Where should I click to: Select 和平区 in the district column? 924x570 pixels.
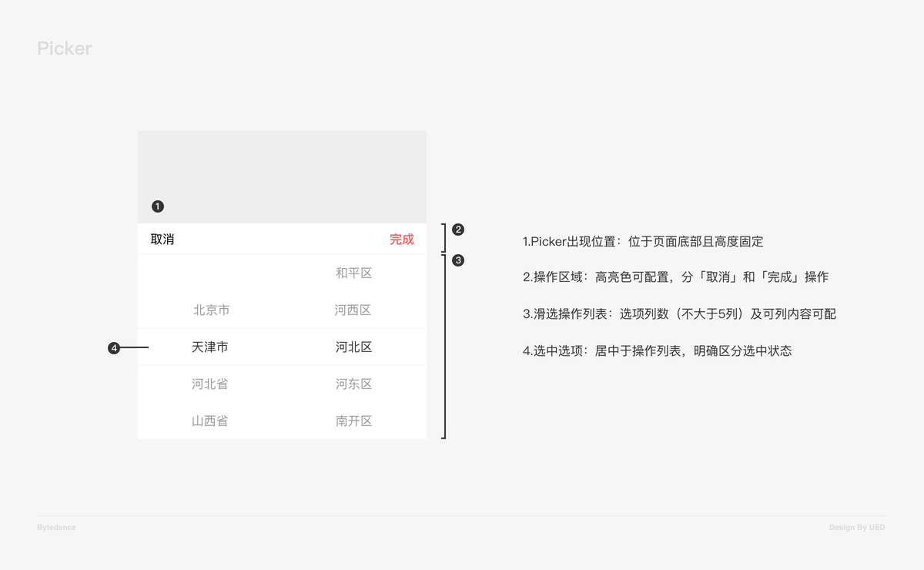(x=355, y=273)
